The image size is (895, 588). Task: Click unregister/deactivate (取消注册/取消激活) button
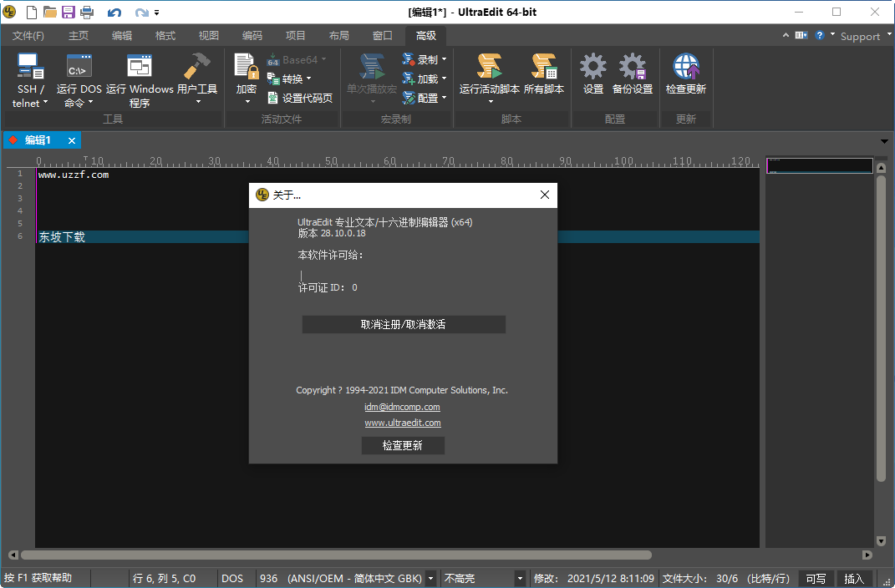404,325
